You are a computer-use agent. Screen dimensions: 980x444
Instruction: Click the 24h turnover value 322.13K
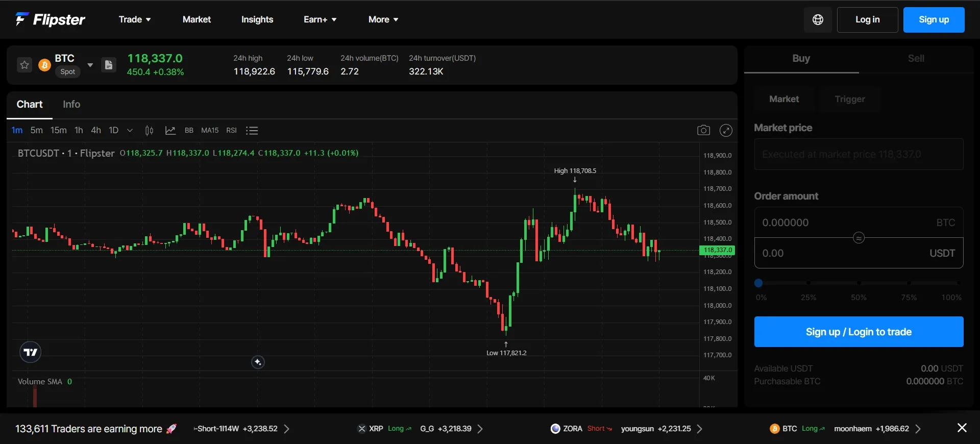(426, 71)
